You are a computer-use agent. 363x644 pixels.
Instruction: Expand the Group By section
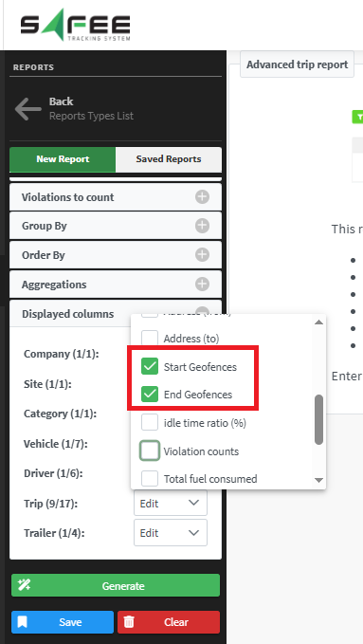point(116,226)
